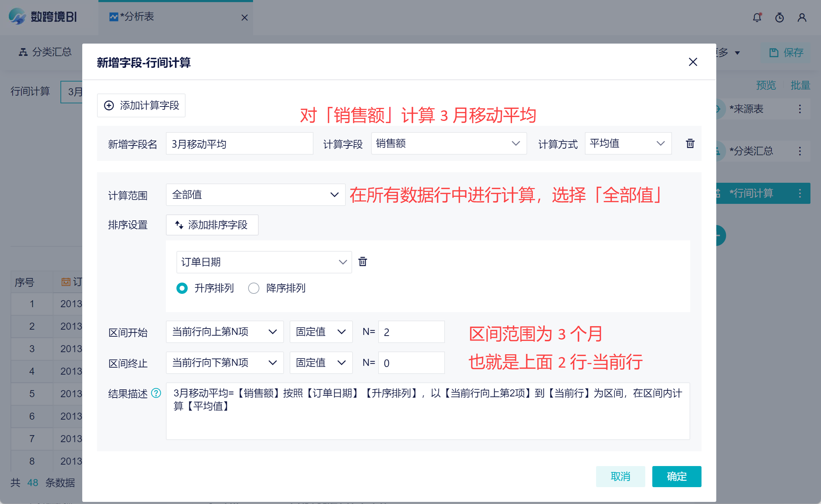Click the 添加排序字段 button
The width and height of the screenshot is (821, 504).
[x=212, y=225]
